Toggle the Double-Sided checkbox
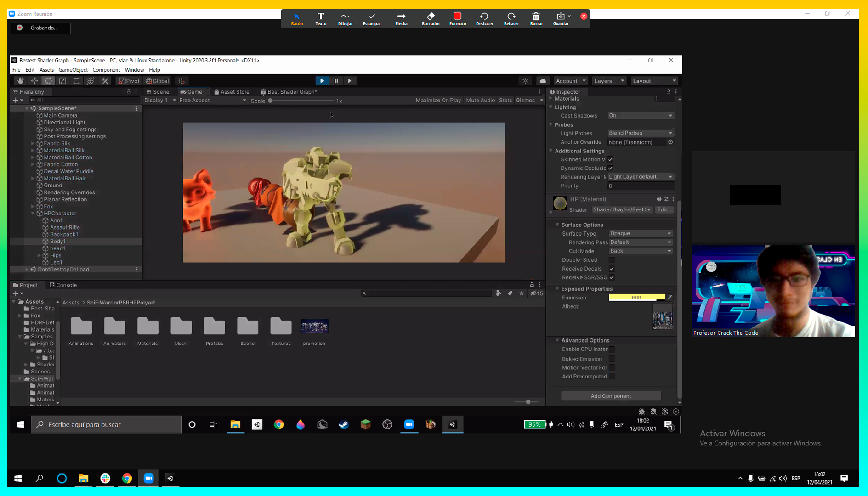 612,260
